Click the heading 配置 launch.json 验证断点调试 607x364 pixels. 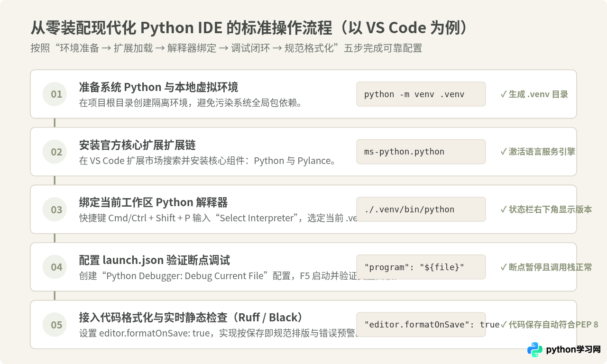tap(155, 260)
